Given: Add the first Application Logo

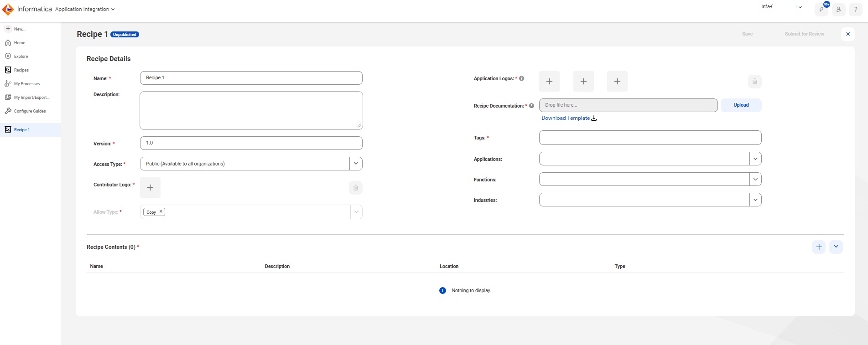Looking at the screenshot, I should click(549, 81).
